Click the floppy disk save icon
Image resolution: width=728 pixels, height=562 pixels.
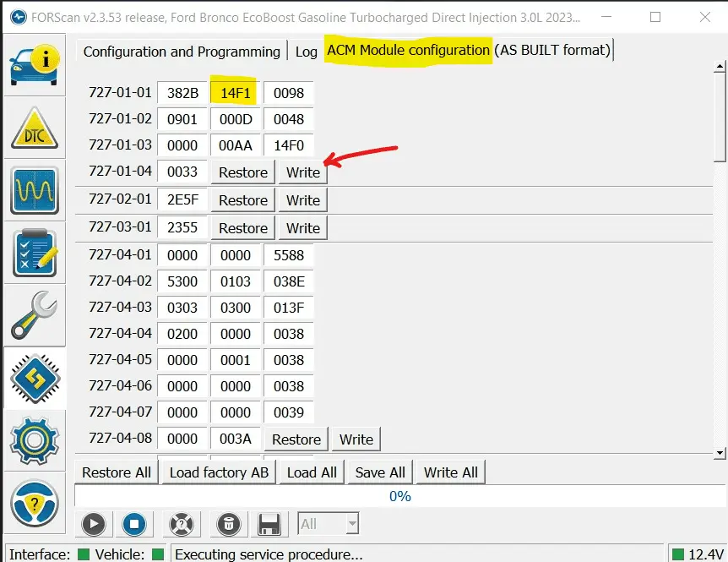pos(269,524)
